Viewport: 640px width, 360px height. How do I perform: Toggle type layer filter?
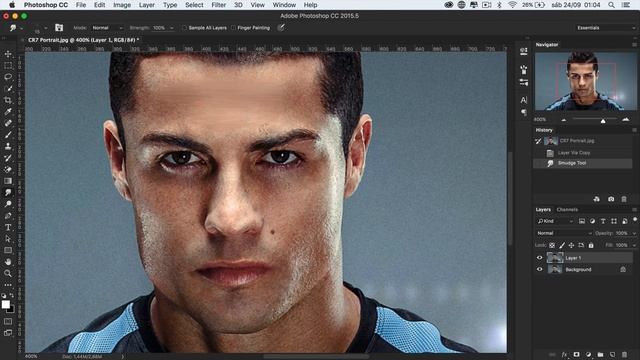pyautogui.click(x=603, y=221)
